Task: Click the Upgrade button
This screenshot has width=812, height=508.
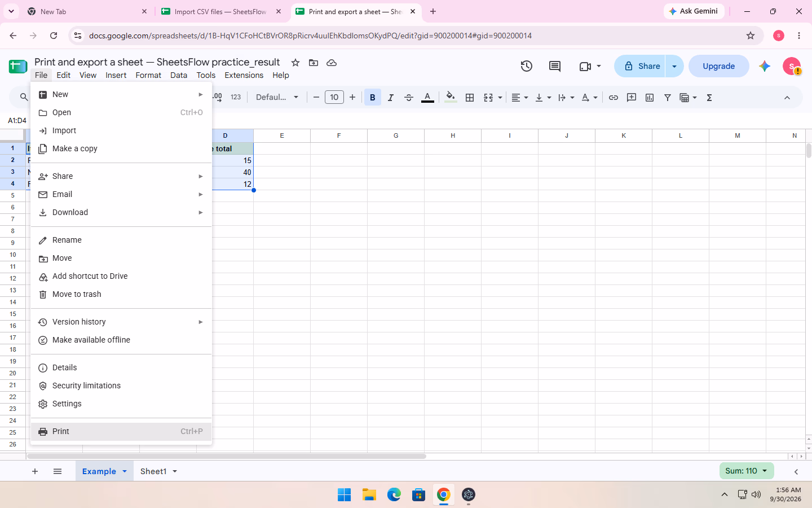Action: click(x=719, y=66)
